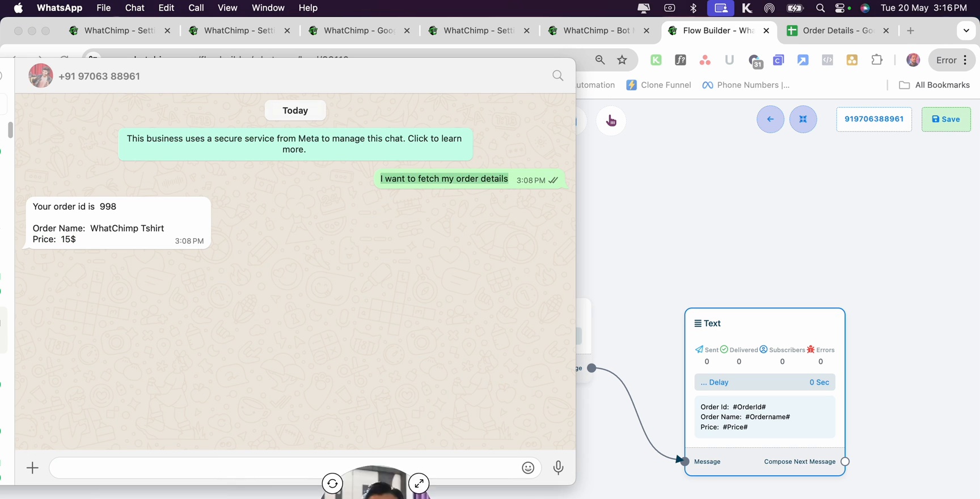Screen dimensions: 980x499
Task: Open the Apple menu
Action: pos(18,8)
